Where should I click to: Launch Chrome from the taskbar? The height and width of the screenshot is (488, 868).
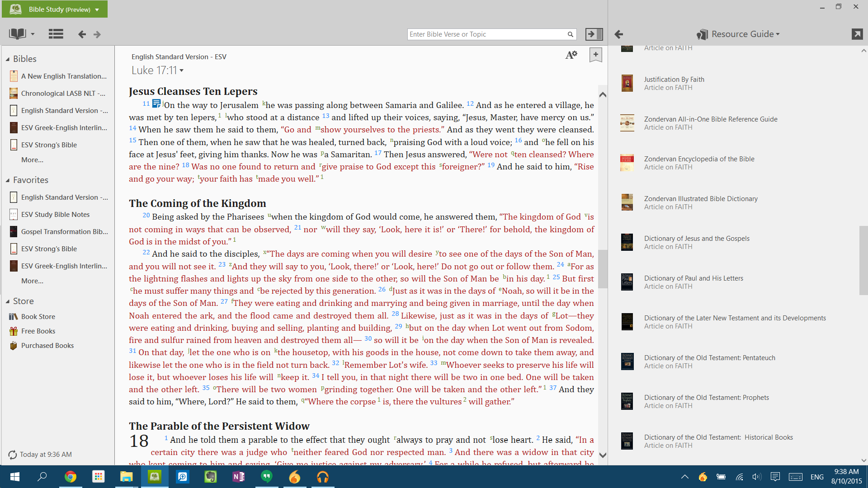[70, 477]
